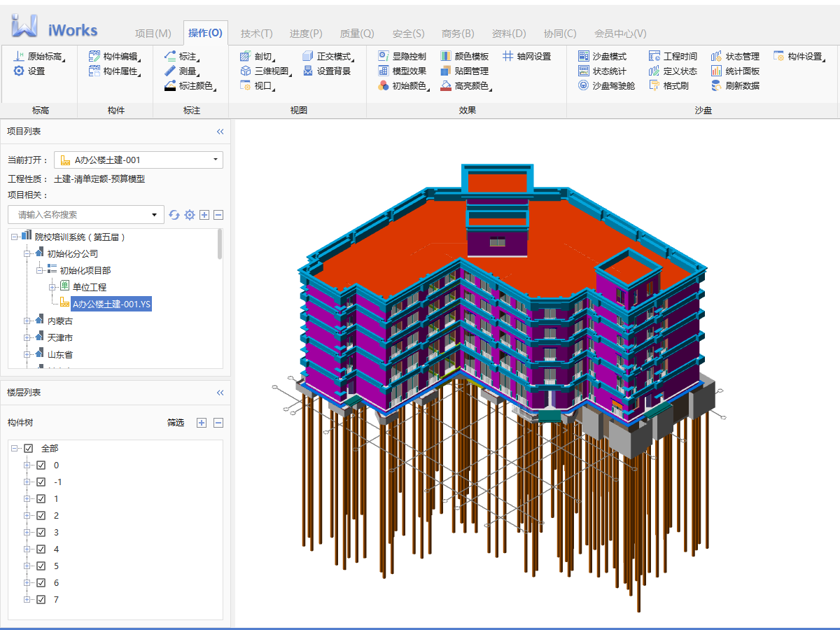Toggle the floor 5 checkbox
Viewport: 840px width, 630px height.
[41, 566]
